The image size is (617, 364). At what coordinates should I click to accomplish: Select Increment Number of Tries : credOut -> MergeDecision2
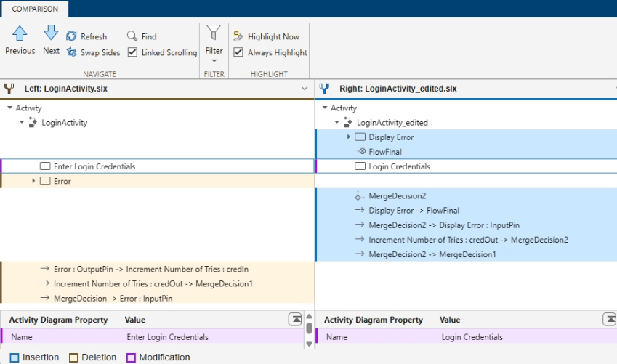click(467, 240)
